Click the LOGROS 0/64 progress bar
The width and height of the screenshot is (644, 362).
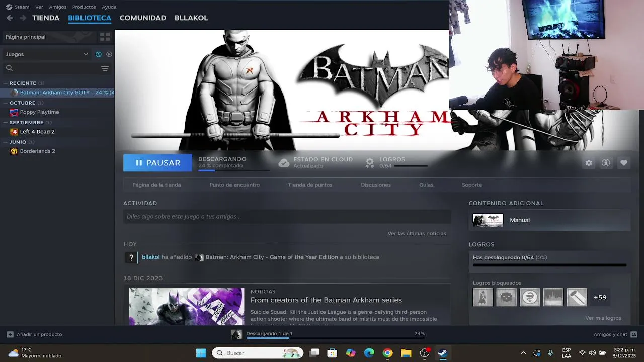[x=411, y=166]
